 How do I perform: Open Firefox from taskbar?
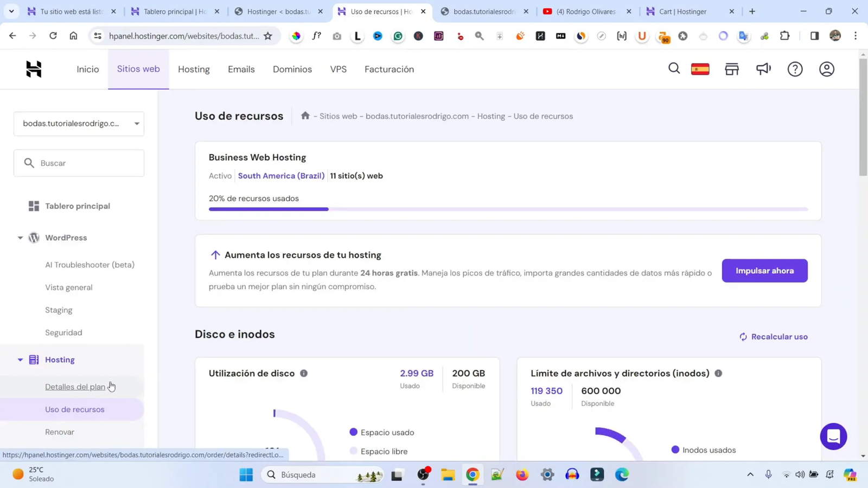(x=522, y=474)
